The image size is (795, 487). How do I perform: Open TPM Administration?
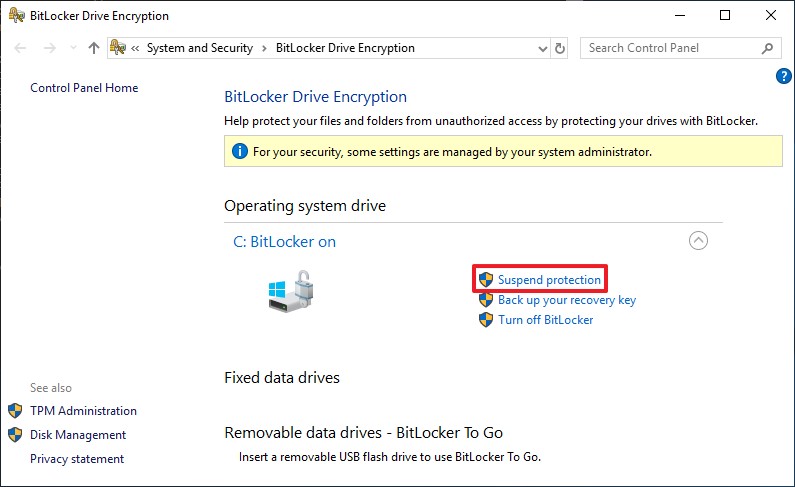(83, 411)
